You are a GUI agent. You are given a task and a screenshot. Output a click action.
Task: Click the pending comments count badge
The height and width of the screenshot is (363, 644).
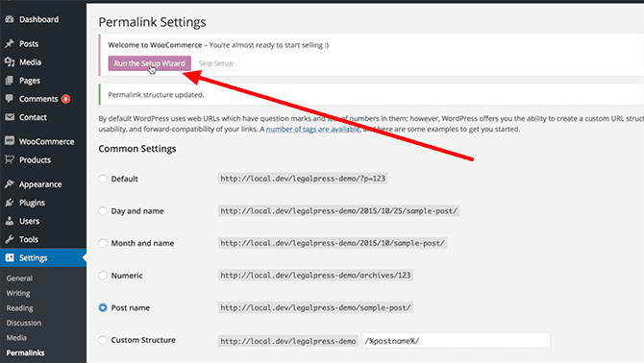tap(65, 99)
